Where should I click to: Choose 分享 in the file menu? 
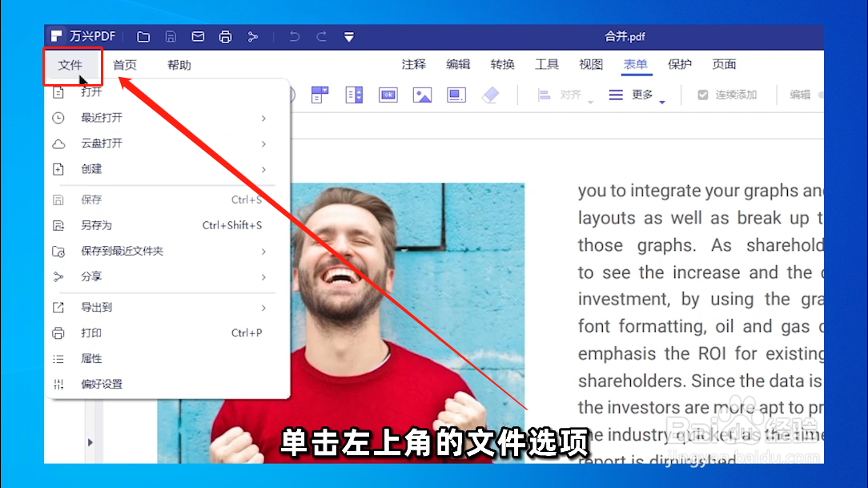166,276
